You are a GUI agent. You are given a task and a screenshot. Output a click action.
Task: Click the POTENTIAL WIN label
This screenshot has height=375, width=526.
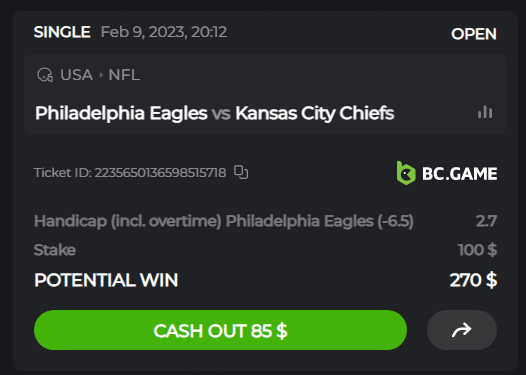click(106, 280)
